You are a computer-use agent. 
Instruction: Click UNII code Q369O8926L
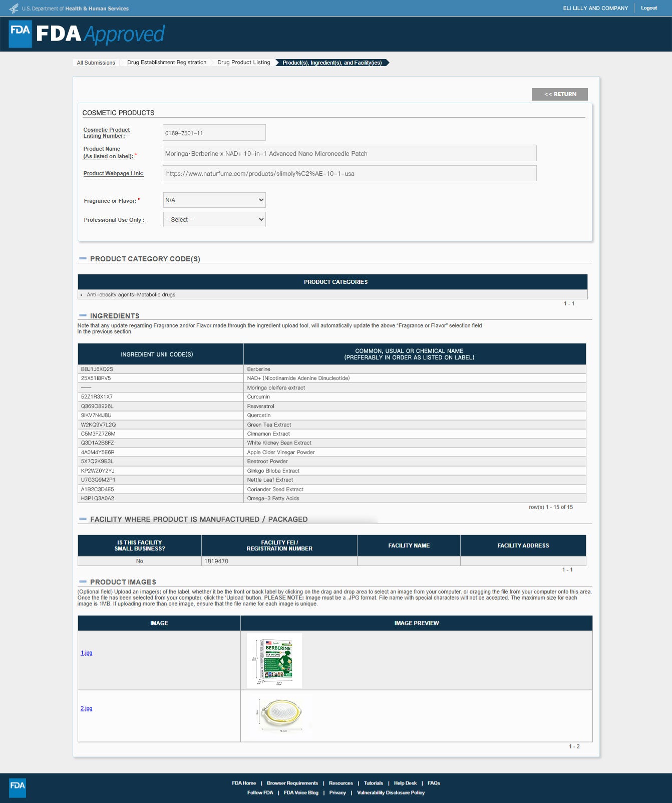97,406
